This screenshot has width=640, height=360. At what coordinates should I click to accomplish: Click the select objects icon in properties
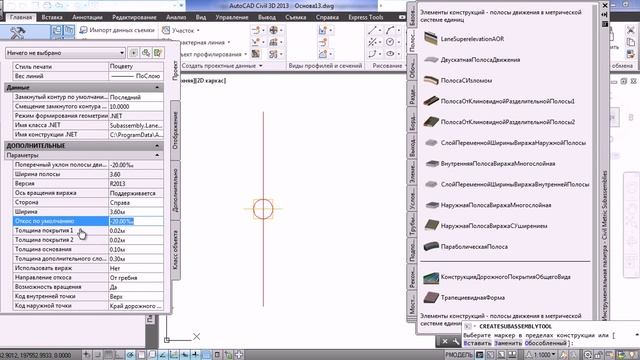pos(146,53)
